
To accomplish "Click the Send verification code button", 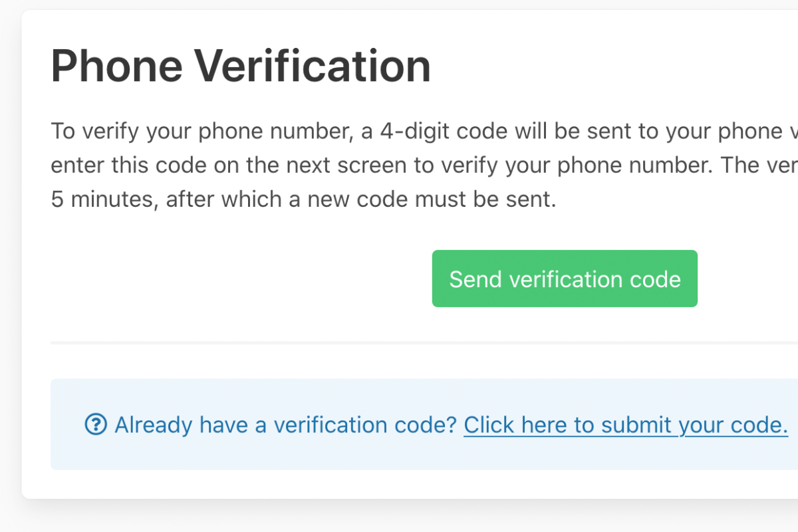I will pyautogui.click(x=565, y=279).
